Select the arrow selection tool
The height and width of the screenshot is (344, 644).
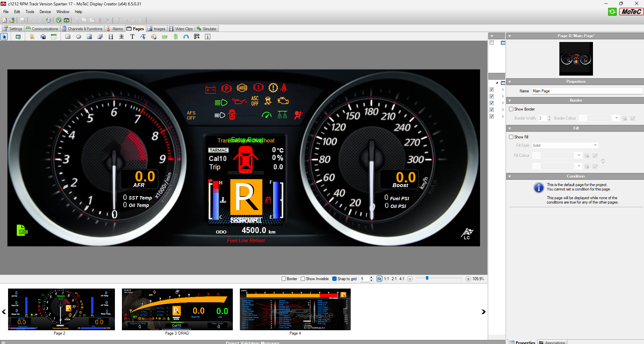4,37
